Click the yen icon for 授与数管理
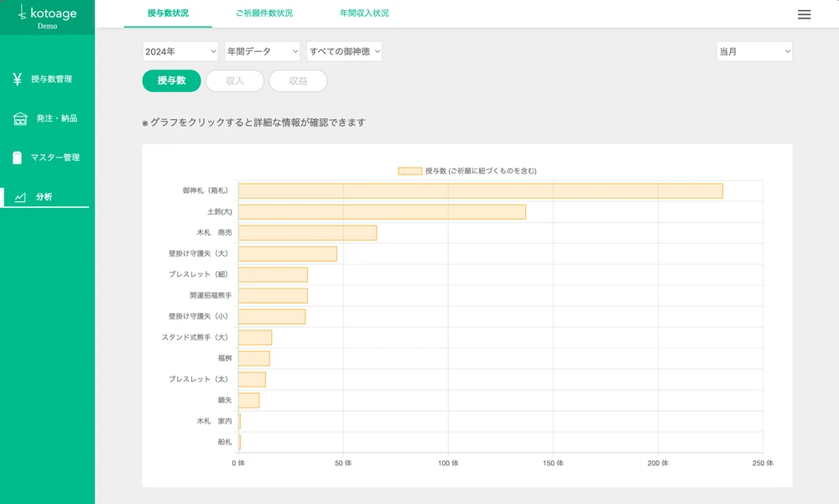The image size is (839, 504). click(x=17, y=79)
